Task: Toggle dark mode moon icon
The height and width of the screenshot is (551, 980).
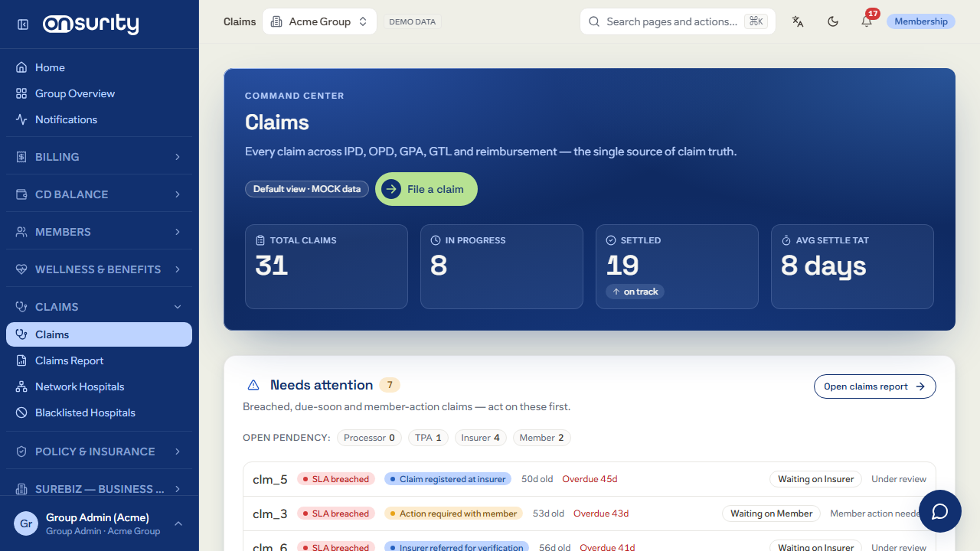Action: click(833, 21)
